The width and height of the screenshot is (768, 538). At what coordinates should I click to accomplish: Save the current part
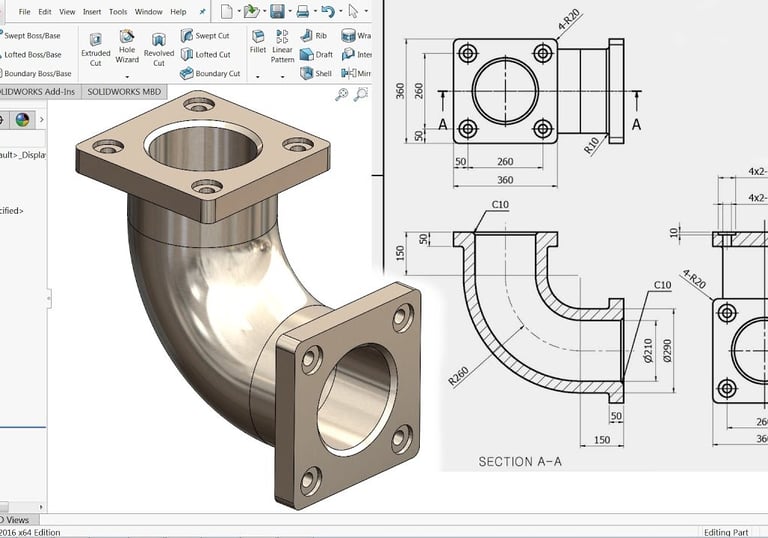coord(277,11)
